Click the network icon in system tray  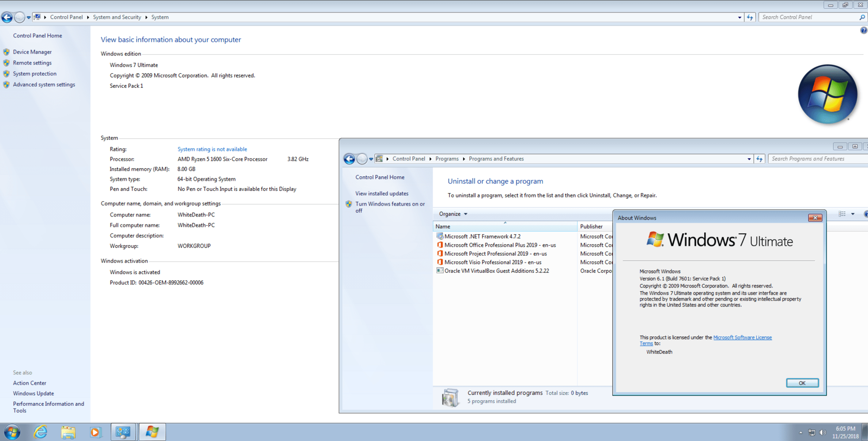click(812, 432)
